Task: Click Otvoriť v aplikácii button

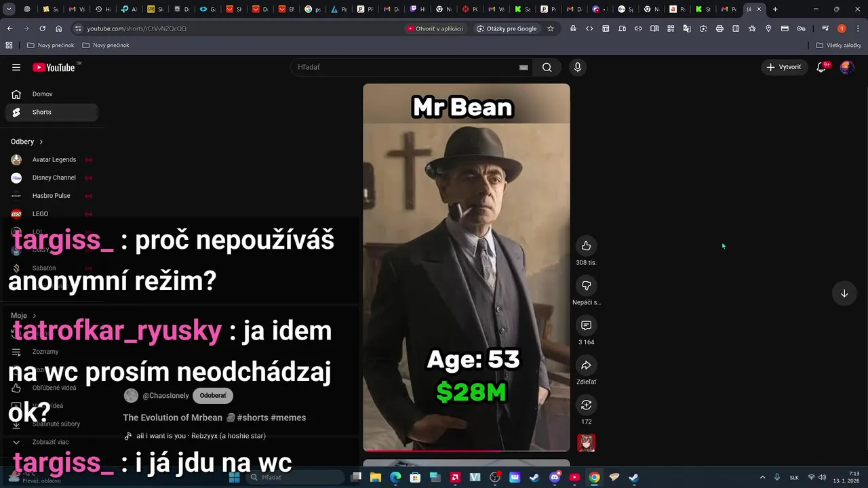Action: coord(435,28)
